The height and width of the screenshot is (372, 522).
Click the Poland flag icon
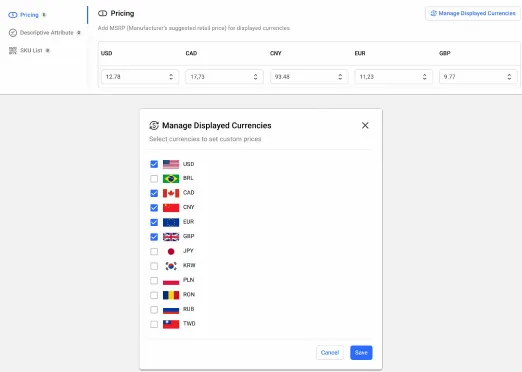[x=171, y=281]
